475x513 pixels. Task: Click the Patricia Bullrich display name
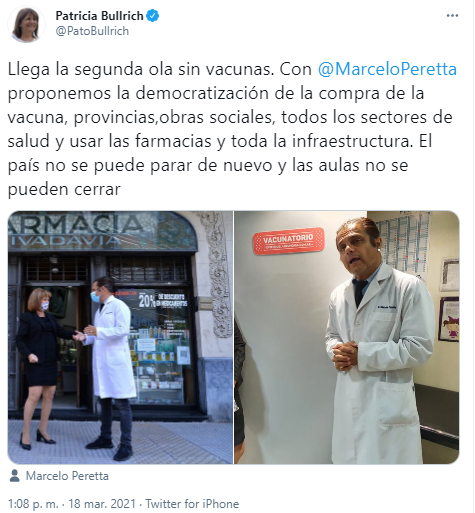[99, 16]
